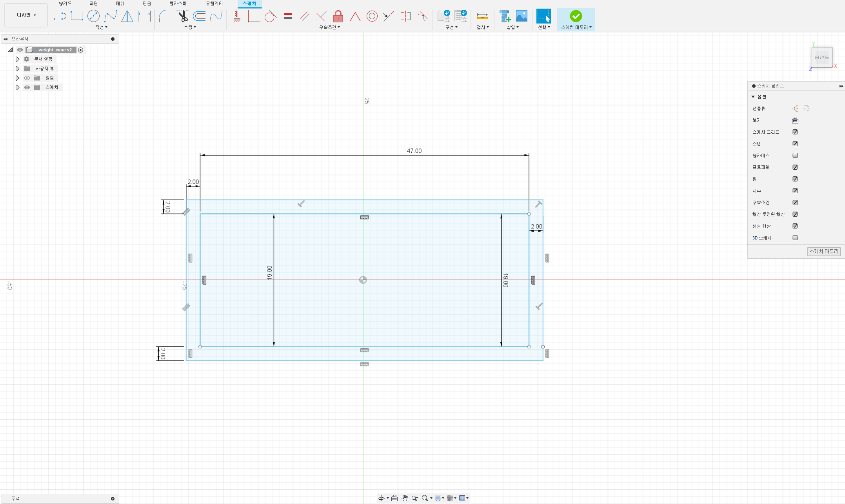Apply the Fix/Lock padlock constraint
This screenshot has height=504, width=845.
338,16
